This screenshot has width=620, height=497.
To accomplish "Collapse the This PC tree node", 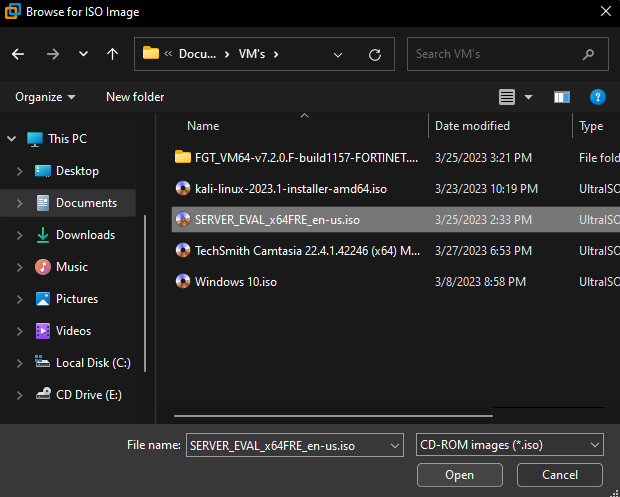I will point(11,139).
